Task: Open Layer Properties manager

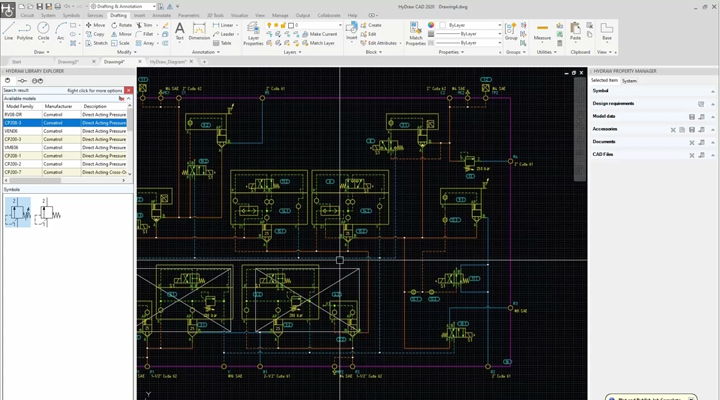Action: (253, 34)
